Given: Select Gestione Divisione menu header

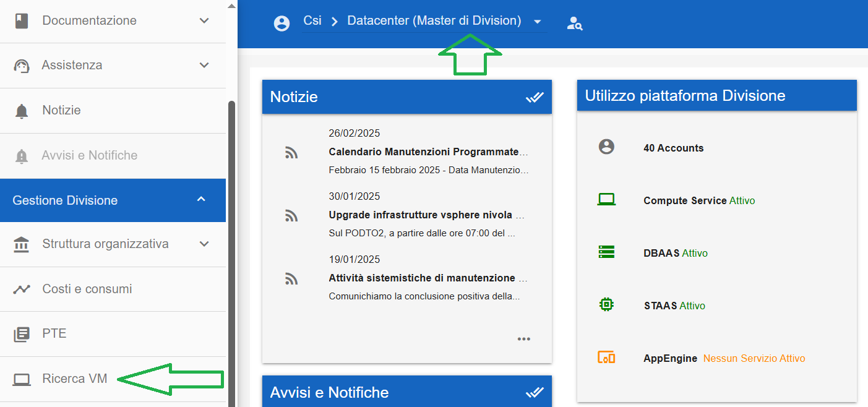Looking at the screenshot, I should click(113, 200).
